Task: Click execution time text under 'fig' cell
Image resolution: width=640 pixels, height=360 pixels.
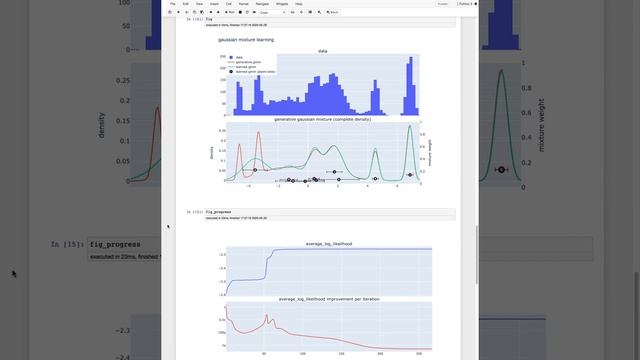Action: click(236, 25)
